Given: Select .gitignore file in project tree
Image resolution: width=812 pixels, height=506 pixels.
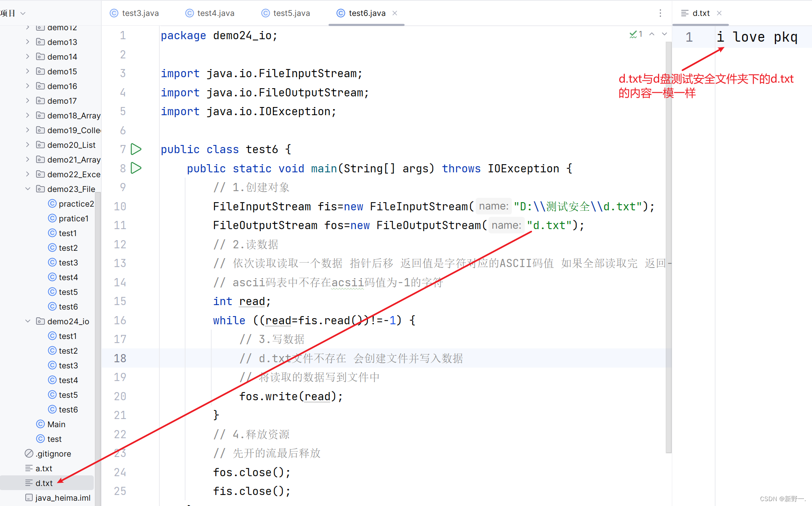Looking at the screenshot, I should pyautogui.click(x=53, y=454).
